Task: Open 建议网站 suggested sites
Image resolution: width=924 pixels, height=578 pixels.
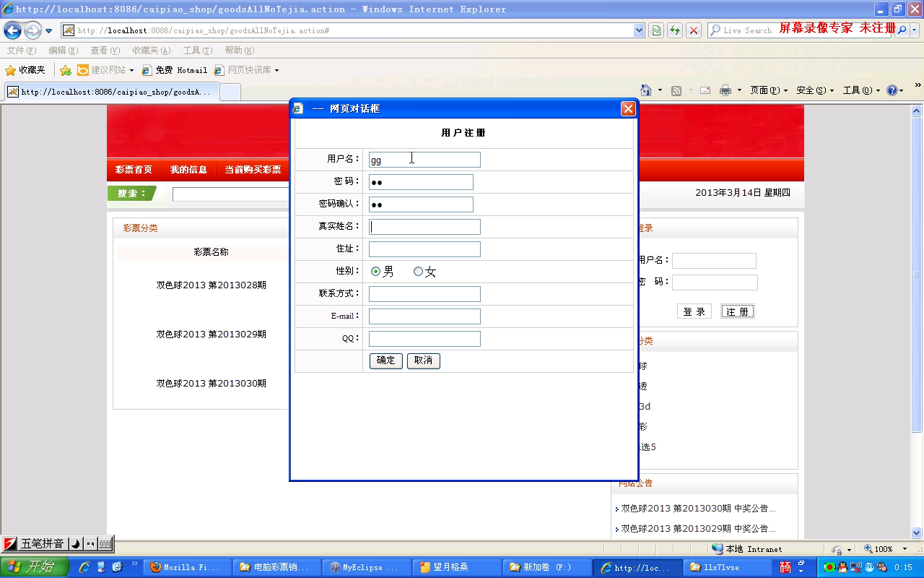Action: [x=105, y=70]
